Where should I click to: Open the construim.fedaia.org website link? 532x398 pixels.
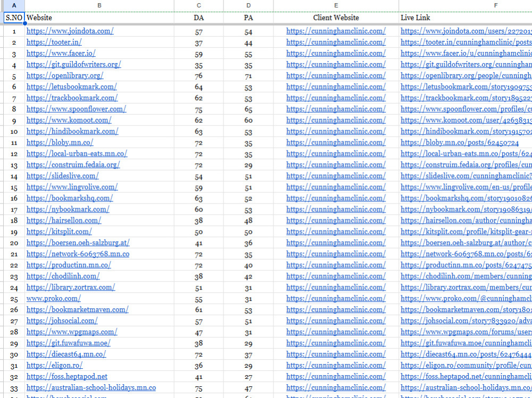click(x=73, y=165)
